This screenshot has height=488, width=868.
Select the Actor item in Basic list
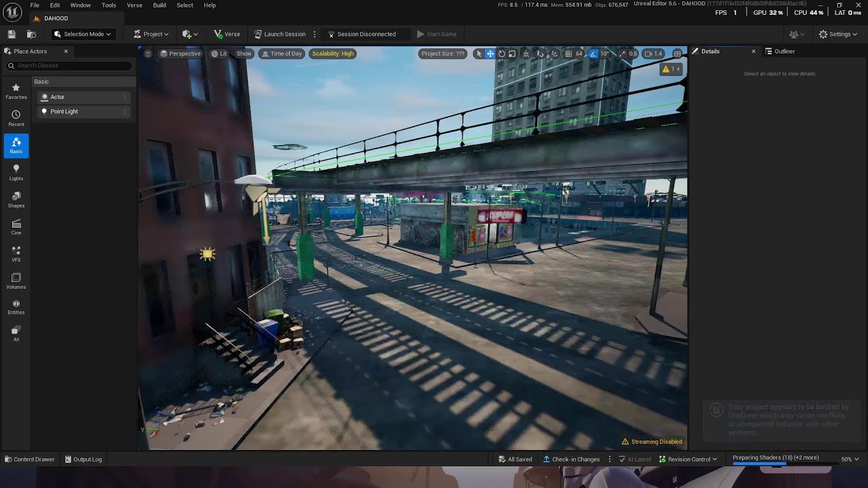pyautogui.click(x=83, y=97)
